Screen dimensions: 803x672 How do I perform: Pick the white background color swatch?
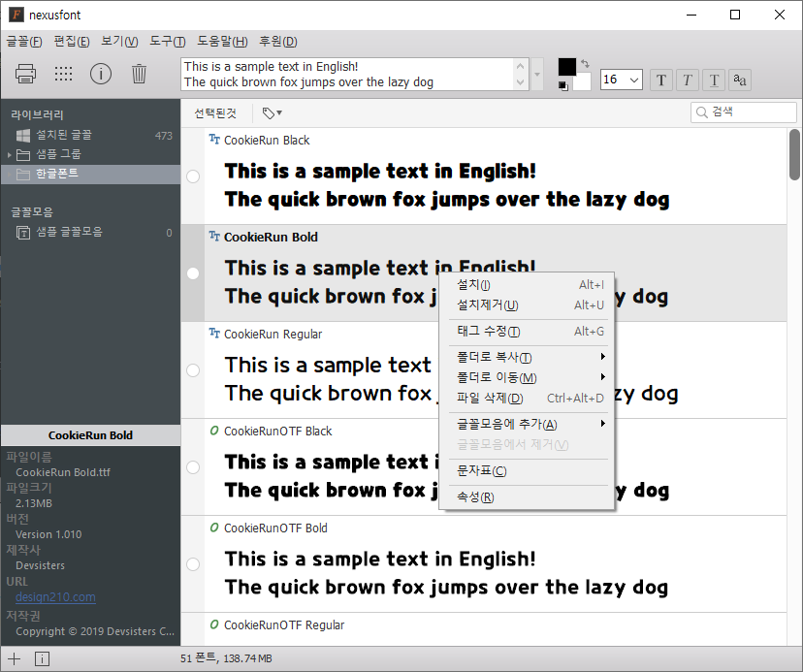pos(582,82)
